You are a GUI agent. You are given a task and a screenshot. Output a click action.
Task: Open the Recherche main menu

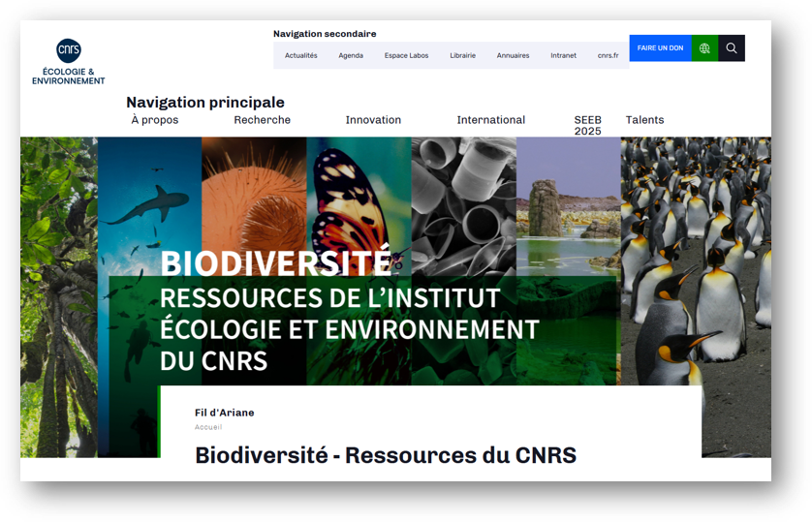[262, 120]
